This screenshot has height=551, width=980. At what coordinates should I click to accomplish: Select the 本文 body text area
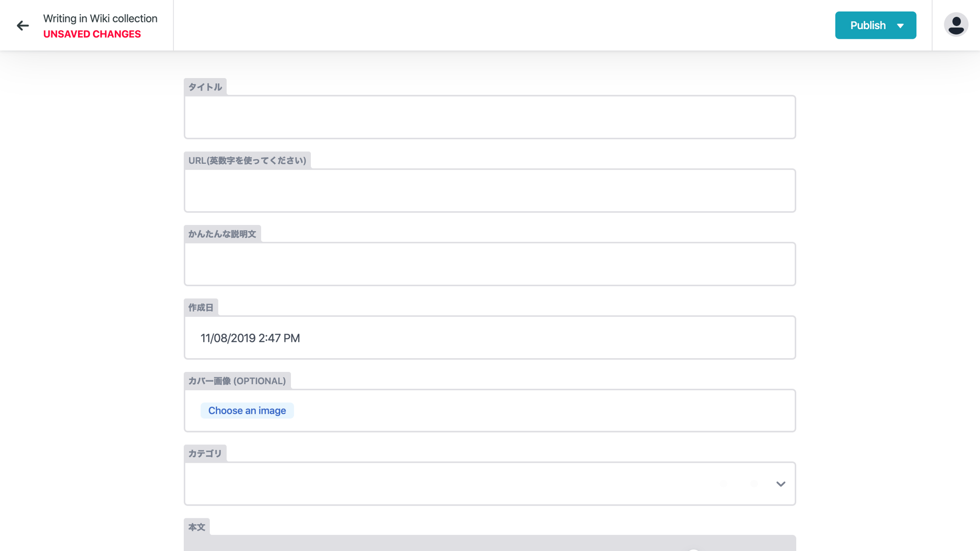tap(489, 546)
